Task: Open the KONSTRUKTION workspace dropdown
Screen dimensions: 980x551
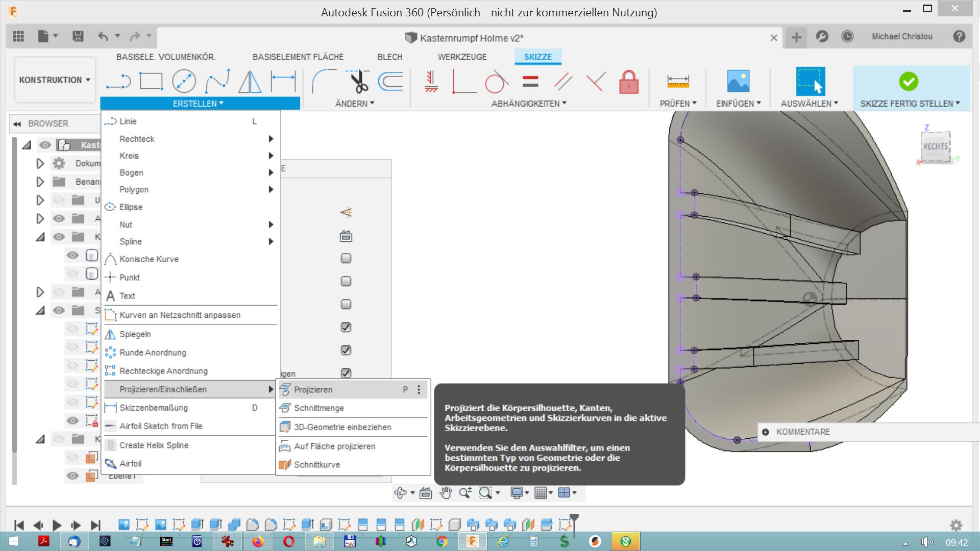Action: point(55,80)
